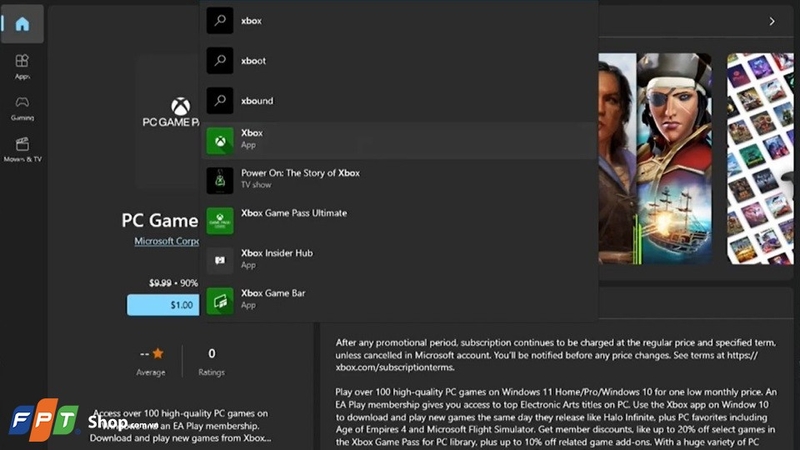
Task: Open the Home section in the sidebar
Action: coord(22,24)
